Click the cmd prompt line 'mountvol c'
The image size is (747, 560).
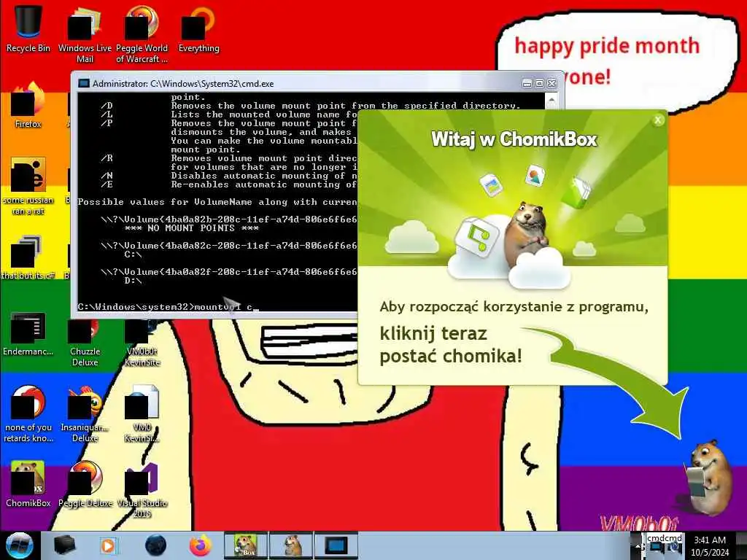(x=168, y=307)
